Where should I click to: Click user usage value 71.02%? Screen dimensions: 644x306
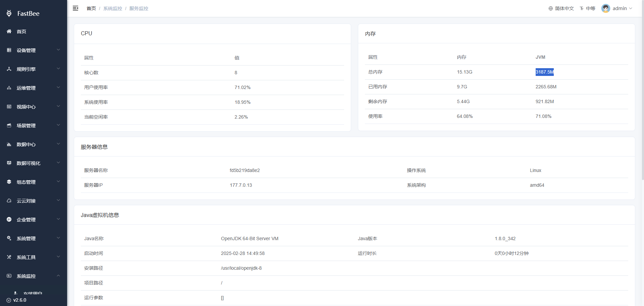click(x=243, y=87)
